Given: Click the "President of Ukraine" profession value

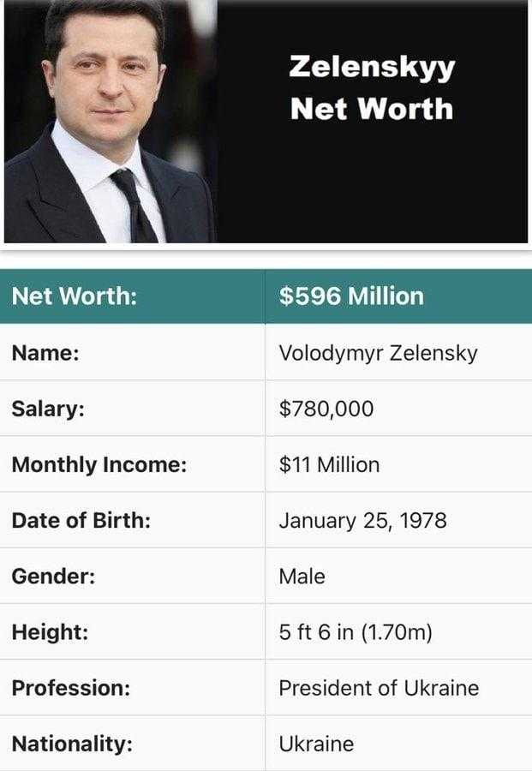Looking at the screenshot, I should point(379,688).
